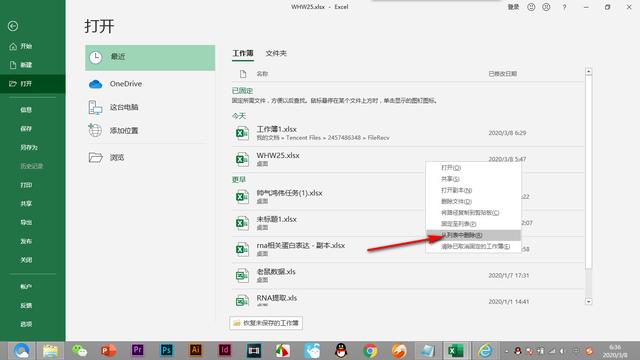
Task: Click the xls icon beside 老鼠数据.xls
Action: click(242, 276)
